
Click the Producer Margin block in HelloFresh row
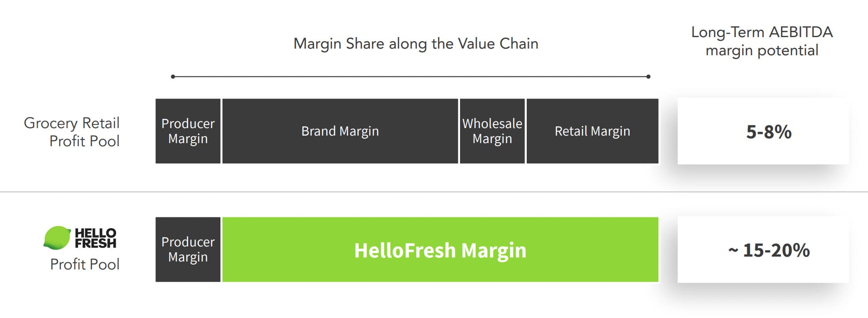click(x=188, y=250)
